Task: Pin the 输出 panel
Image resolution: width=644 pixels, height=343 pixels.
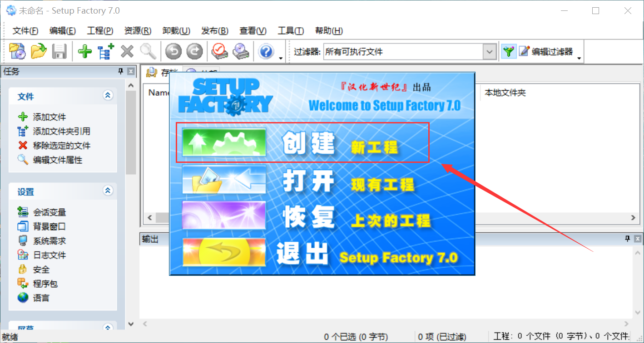Action: [x=628, y=239]
